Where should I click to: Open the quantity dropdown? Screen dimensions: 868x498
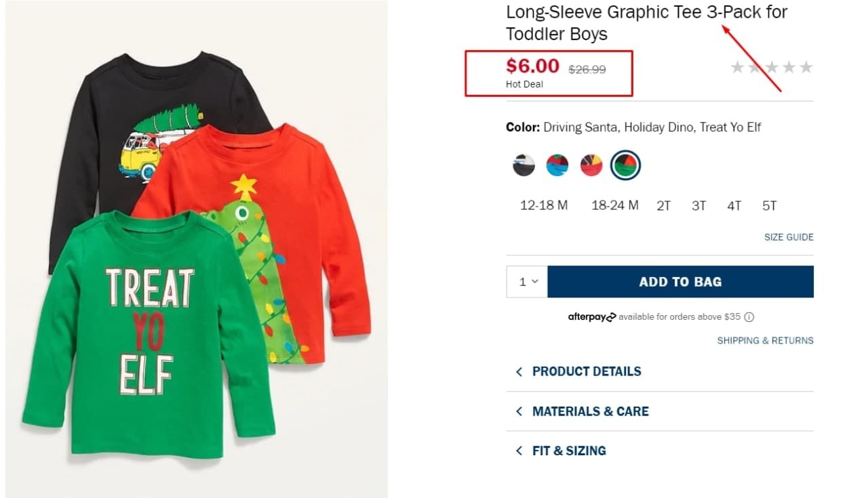(527, 282)
